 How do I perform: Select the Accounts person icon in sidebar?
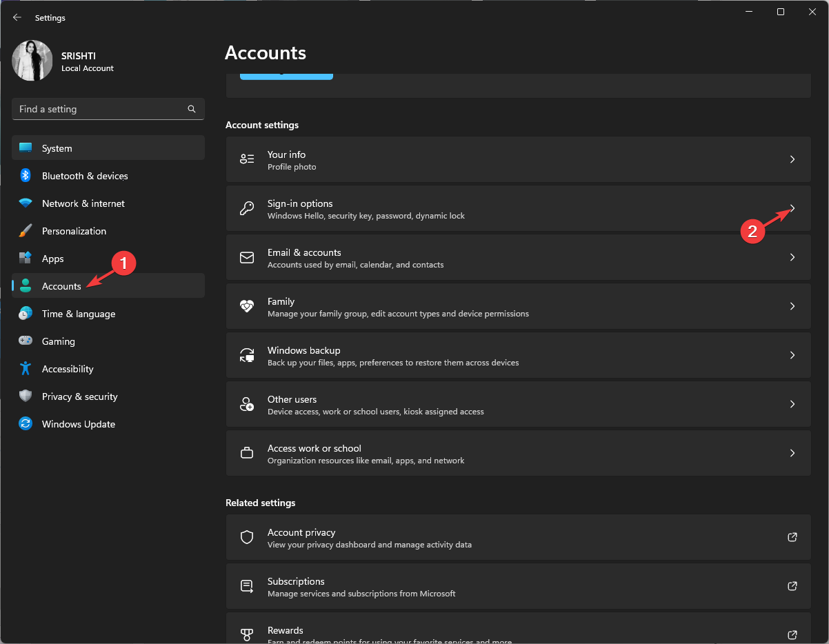26,286
